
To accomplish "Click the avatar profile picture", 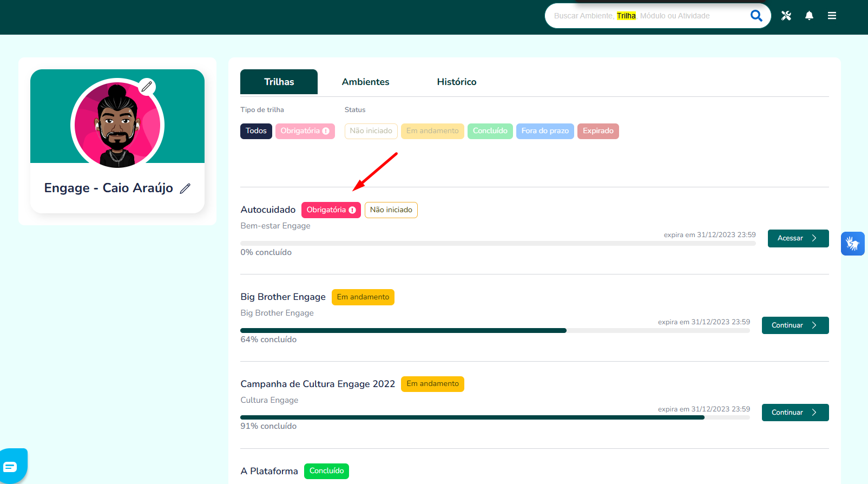I will [x=117, y=125].
